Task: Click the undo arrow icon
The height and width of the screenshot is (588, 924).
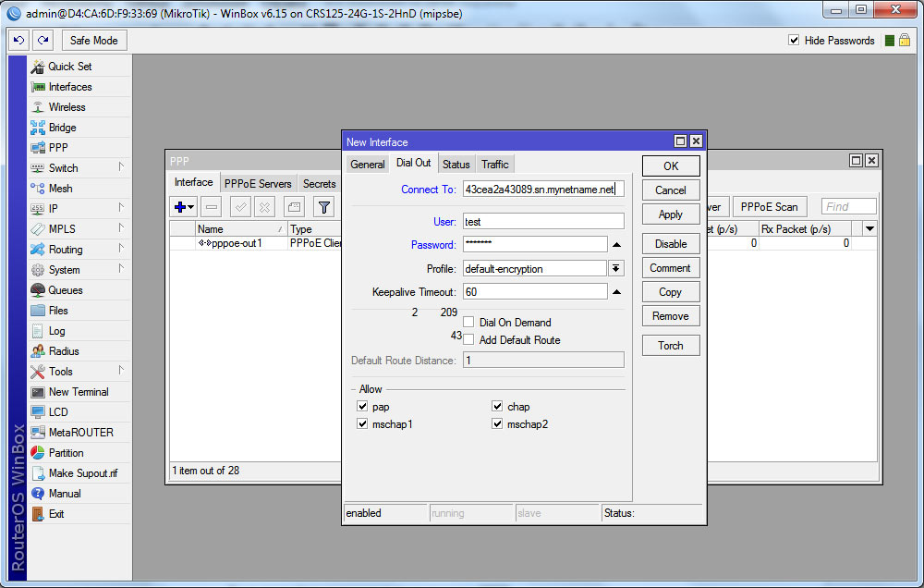Action: click(18, 41)
